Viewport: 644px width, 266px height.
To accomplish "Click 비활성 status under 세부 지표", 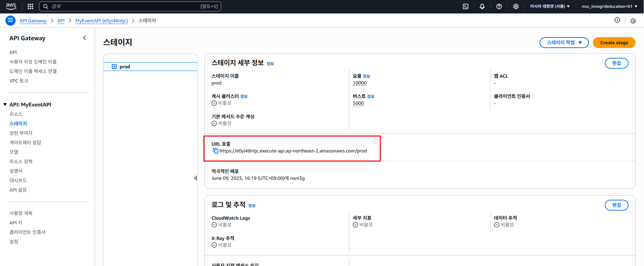I will pos(363,225).
